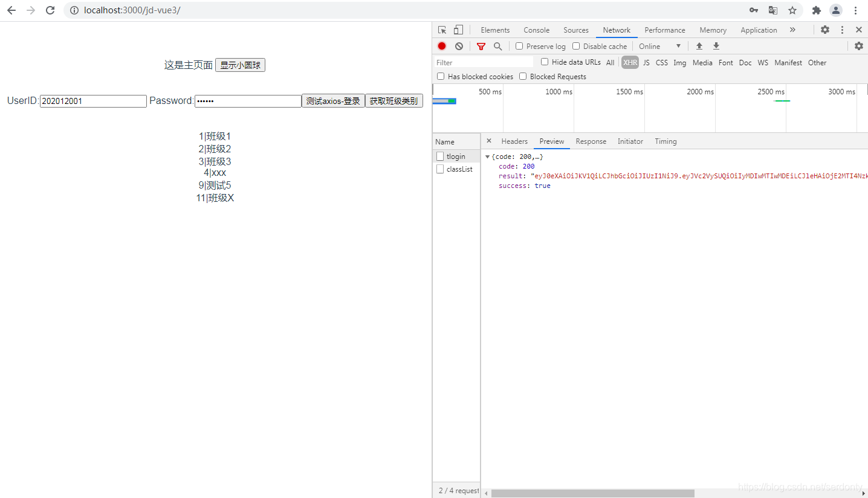Close the DevTools panel

[x=859, y=30]
